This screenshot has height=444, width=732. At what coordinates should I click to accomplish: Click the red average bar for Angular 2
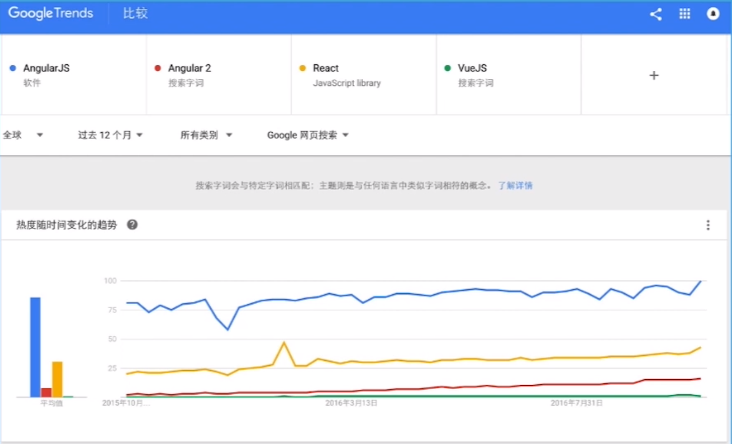tap(46, 392)
